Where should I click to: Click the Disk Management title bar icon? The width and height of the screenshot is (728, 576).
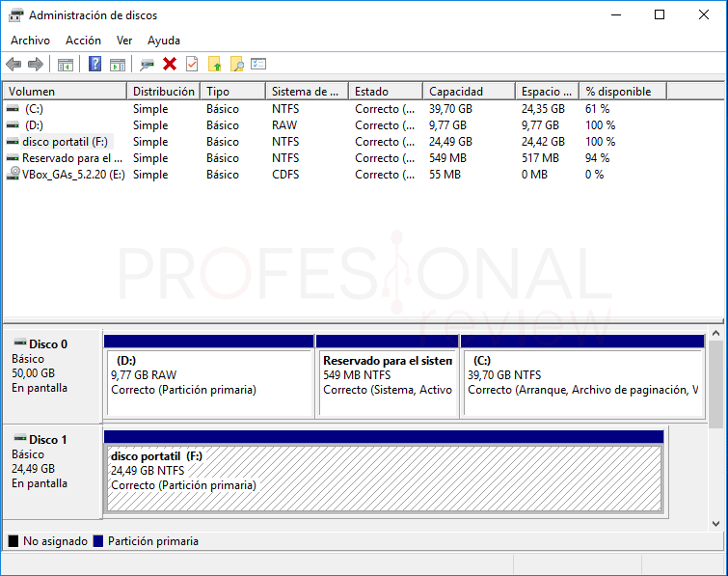click(15, 15)
